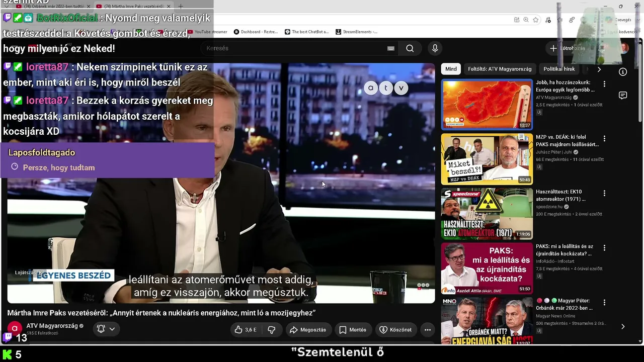
Task: Visit the speedzone.hu channel link
Action: coord(549,207)
